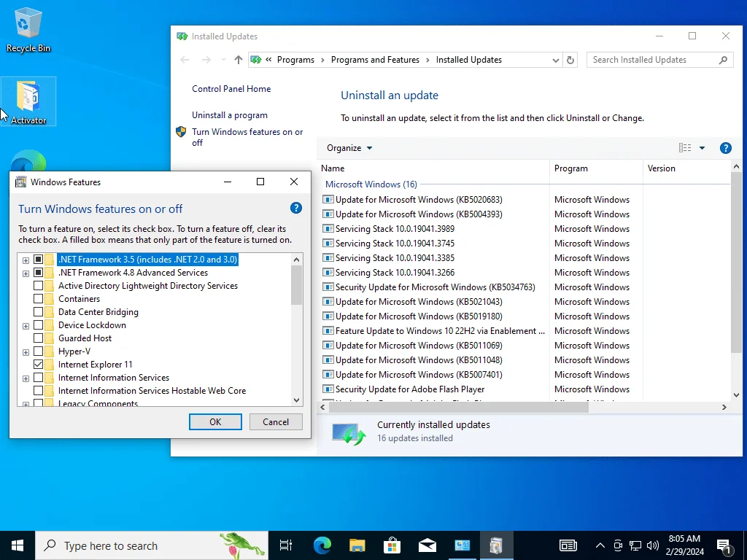Image resolution: width=747 pixels, height=560 pixels.
Task: Uncheck the Internet Explorer 11 checkbox
Action: [38, 365]
